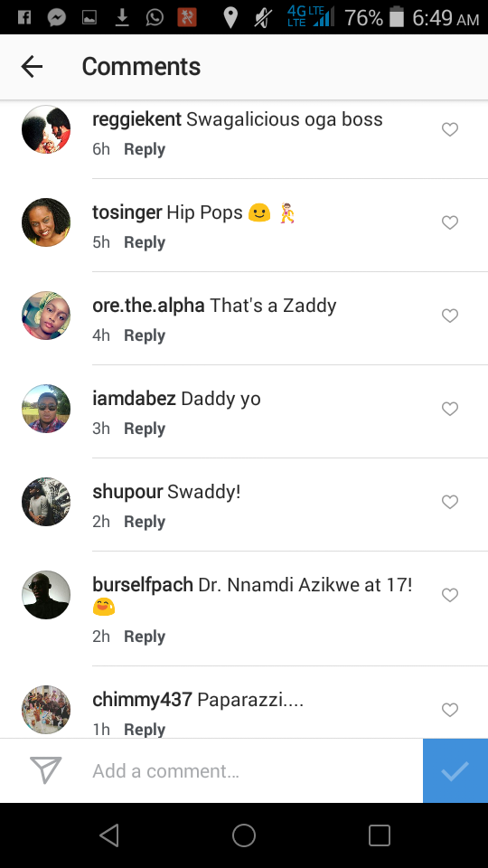
Task: Tap the heart next to chimmy437's comment
Action: [x=450, y=710]
